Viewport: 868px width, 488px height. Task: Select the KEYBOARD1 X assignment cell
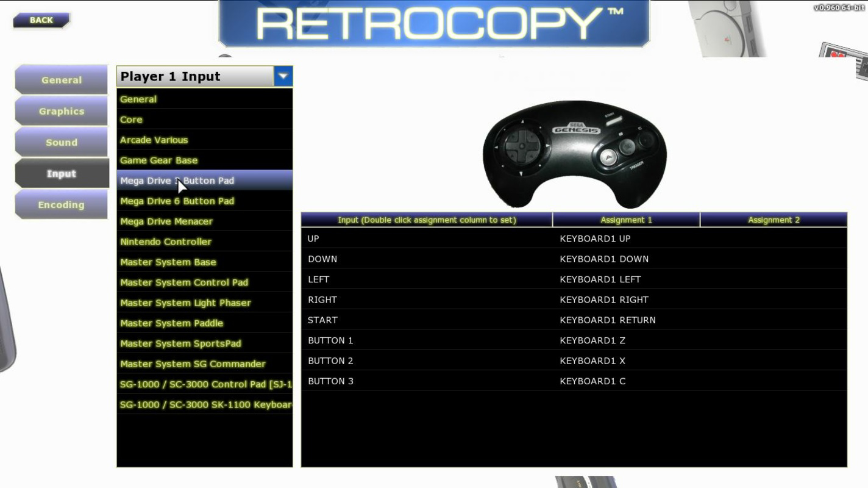pyautogui.click(x=626, y=361)
